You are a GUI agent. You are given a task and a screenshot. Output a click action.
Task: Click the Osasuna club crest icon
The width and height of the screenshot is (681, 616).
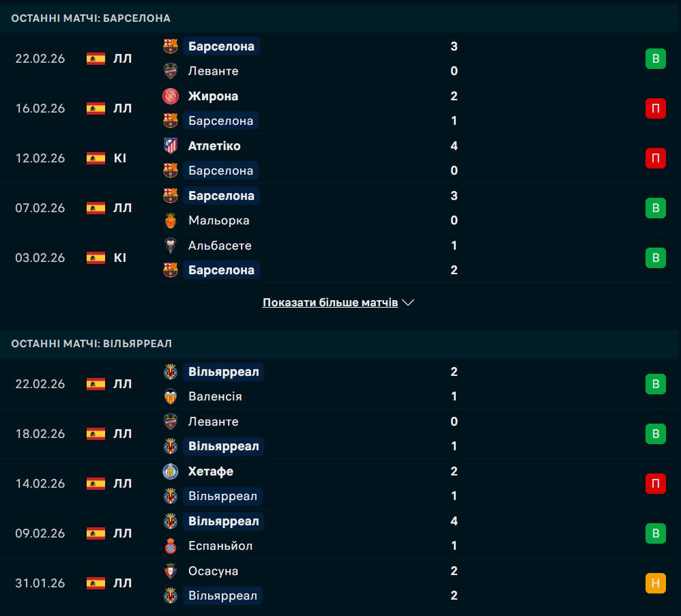point(170,571)
